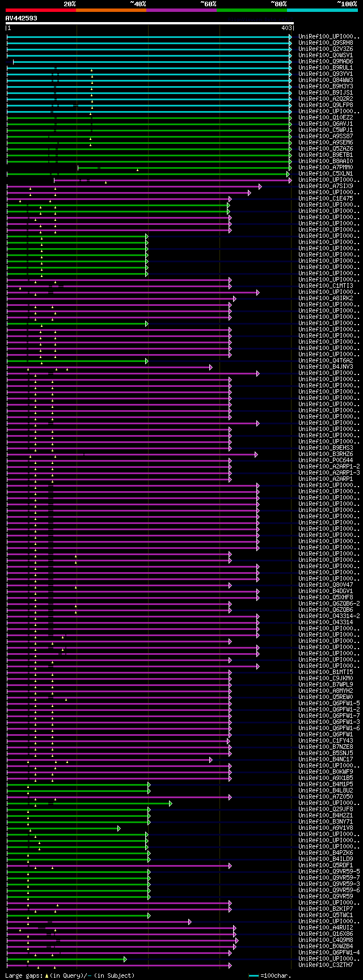Select the query name AV442593
This screenshot has height=980, width=363.
click(22, 18)
